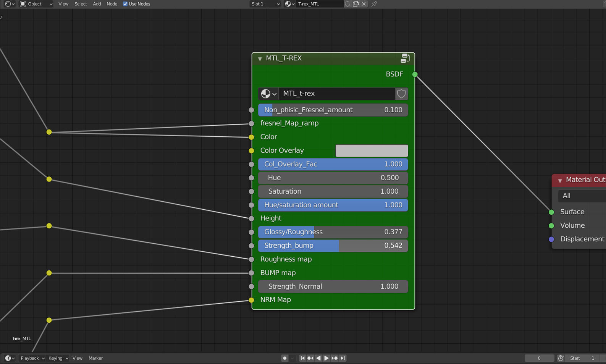The width and height of the screenshot is (606, 364).
Task: Open the View menu in the node editor header
Action: [x=63, y=4]
